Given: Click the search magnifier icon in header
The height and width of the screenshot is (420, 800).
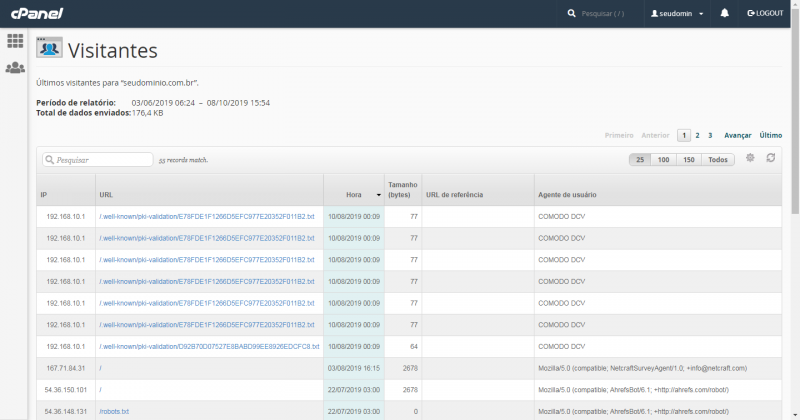Looking at the screenshot, I should [x=571, y=13].
